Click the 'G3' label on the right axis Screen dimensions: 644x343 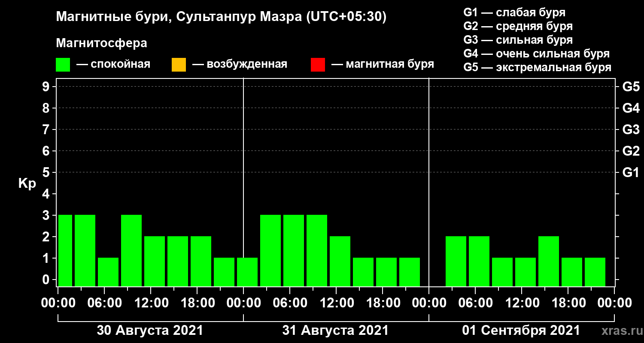(631, 130)
